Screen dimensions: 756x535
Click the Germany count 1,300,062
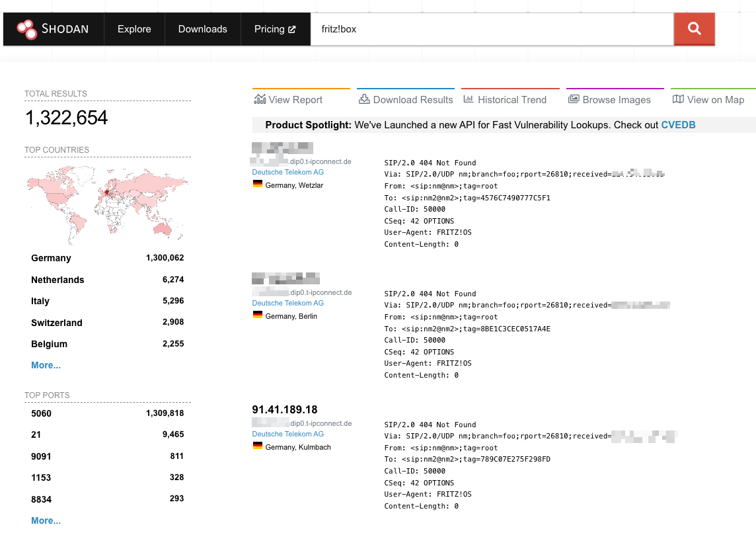pos(165,258)
